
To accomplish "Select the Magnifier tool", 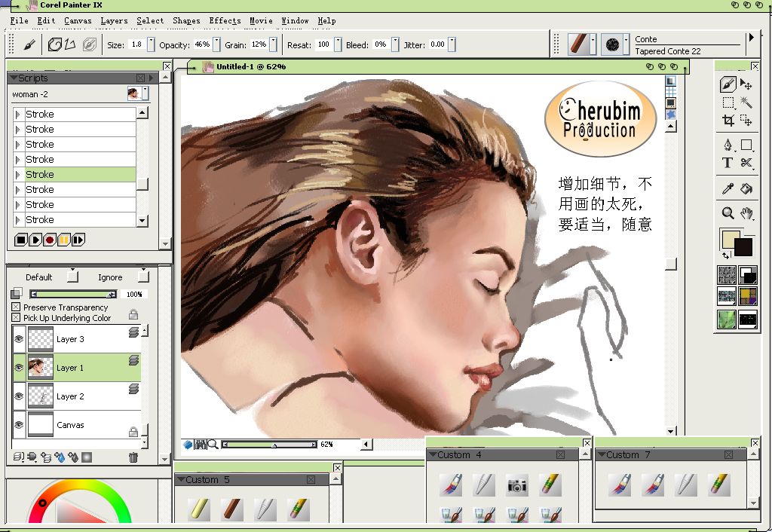I will click(728, 212).
